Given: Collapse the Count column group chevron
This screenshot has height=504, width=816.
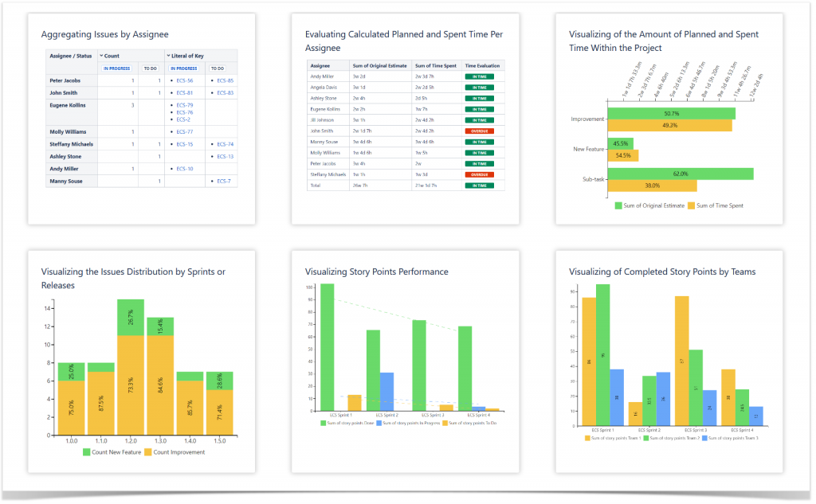Looking at the screenshot, I should pyautogui.click(x=102, y=57).
